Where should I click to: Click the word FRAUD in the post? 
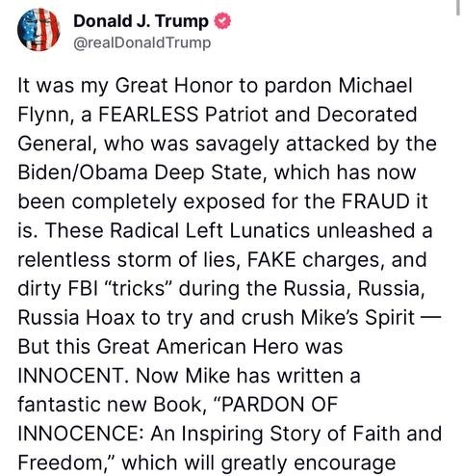click(375, 201)
